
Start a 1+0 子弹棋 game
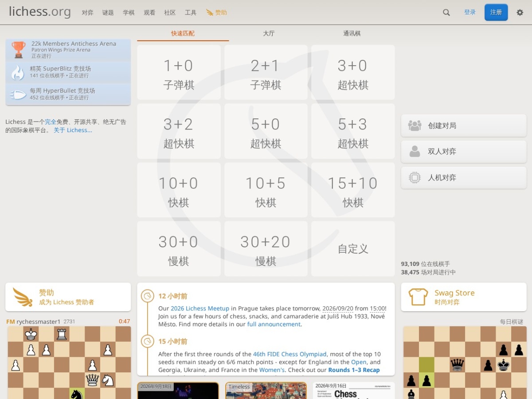click(179, 72)
